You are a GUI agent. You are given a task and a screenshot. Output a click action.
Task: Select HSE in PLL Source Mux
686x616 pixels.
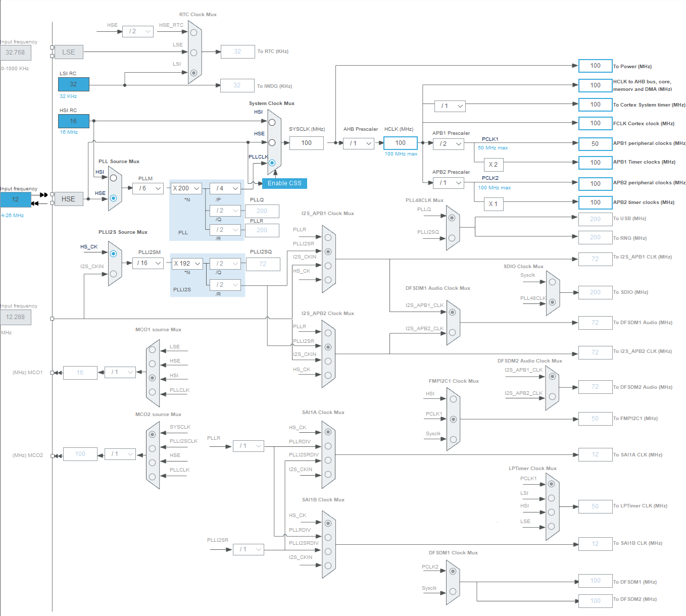coord(113,198)
